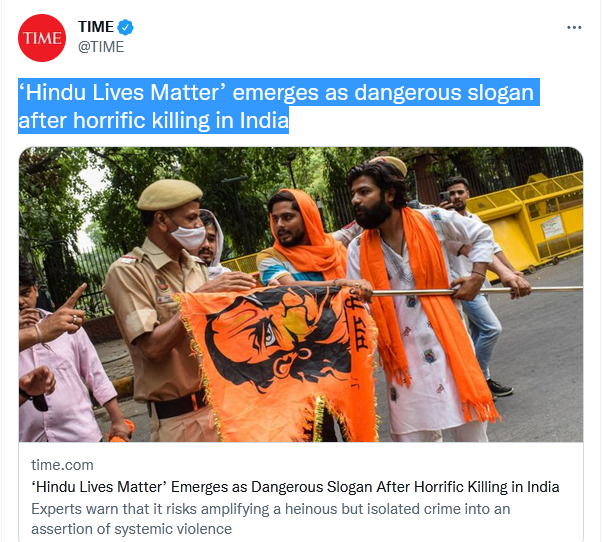Click the blue verified badge beside TIME
Image resolution: width=603 pixels, height=542 pixels.
125,27
